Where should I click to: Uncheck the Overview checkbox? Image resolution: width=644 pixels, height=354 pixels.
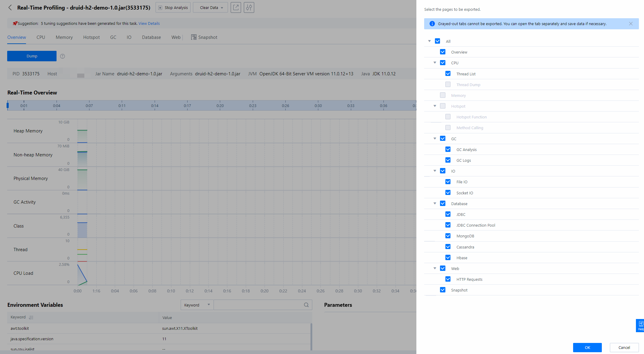point(443,52)
